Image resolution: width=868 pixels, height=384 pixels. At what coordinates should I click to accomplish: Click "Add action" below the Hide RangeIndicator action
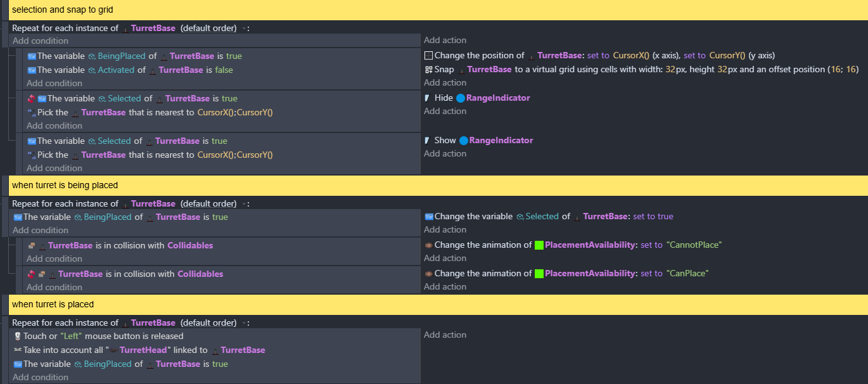pyautogui.click(x=445, y=112)
